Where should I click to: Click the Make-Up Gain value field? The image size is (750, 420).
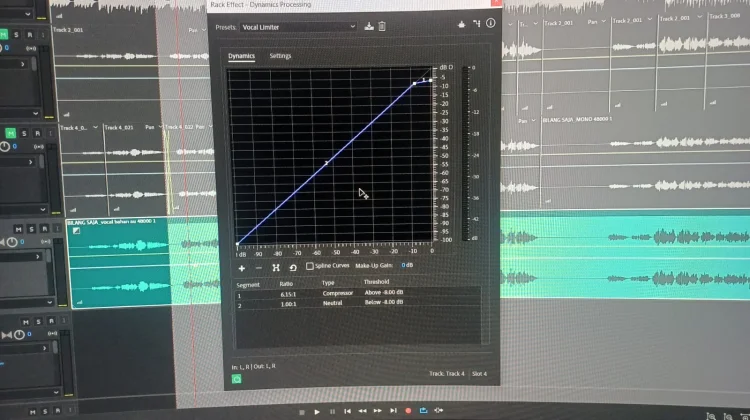[x=407, y=266]
